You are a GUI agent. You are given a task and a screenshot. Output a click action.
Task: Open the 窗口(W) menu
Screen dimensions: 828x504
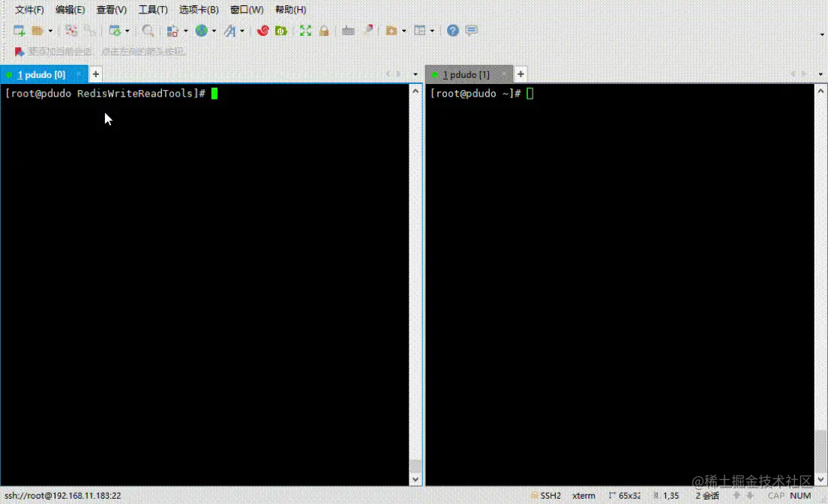click(247, 10)
